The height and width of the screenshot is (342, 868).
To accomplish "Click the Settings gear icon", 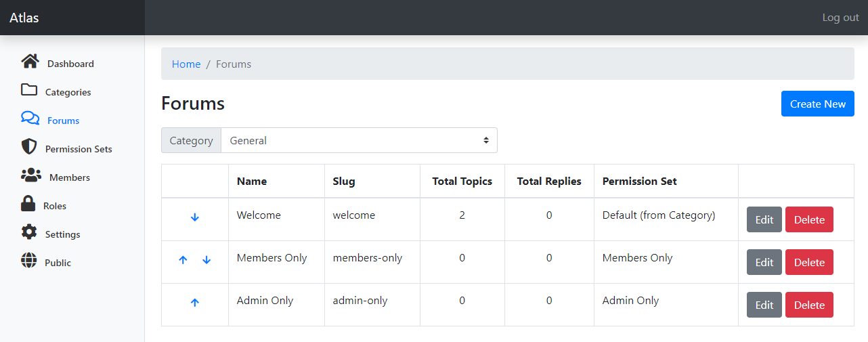I will click(29, 232).
